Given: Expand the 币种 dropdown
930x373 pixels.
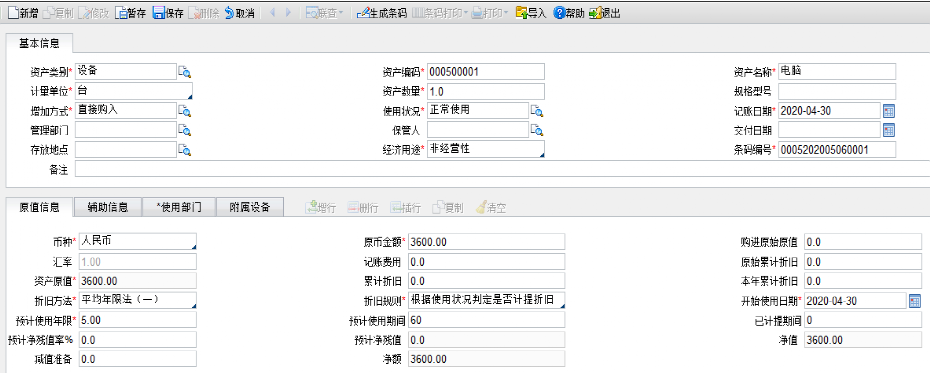Looking at the screenshot, I should [x=193, y=246].
